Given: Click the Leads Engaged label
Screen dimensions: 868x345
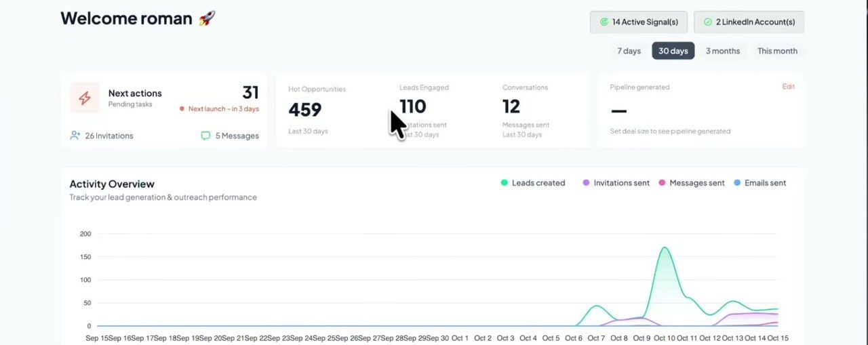Looking at the screenshot, I should pos(424,87).
